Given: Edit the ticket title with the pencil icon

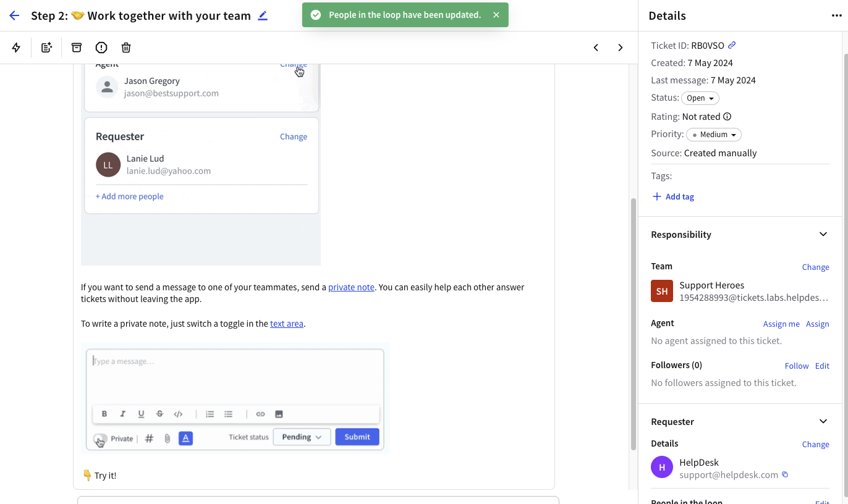Looking at the screenshot, I should (263, 15).
